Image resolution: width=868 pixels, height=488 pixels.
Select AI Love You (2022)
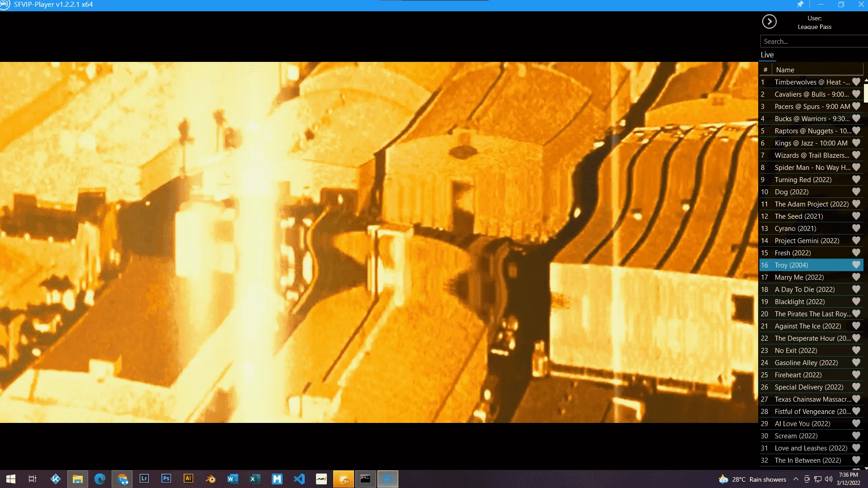[x=811, y=423]
